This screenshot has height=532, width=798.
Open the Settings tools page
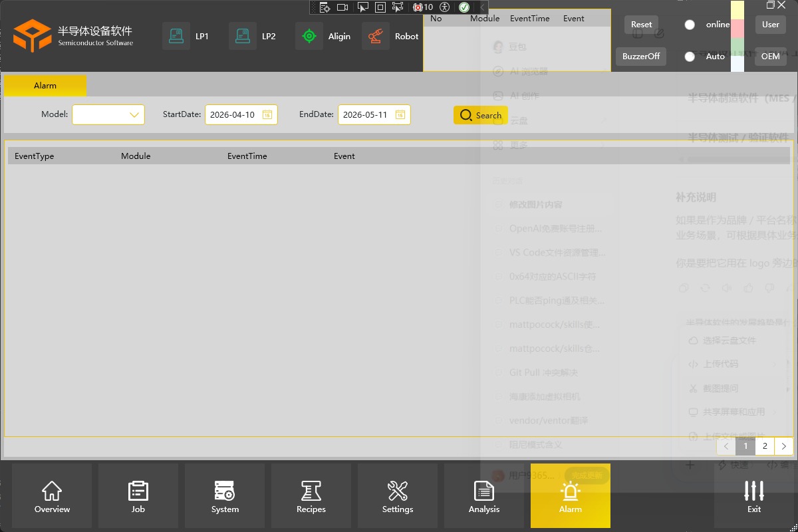coord(398,496)
